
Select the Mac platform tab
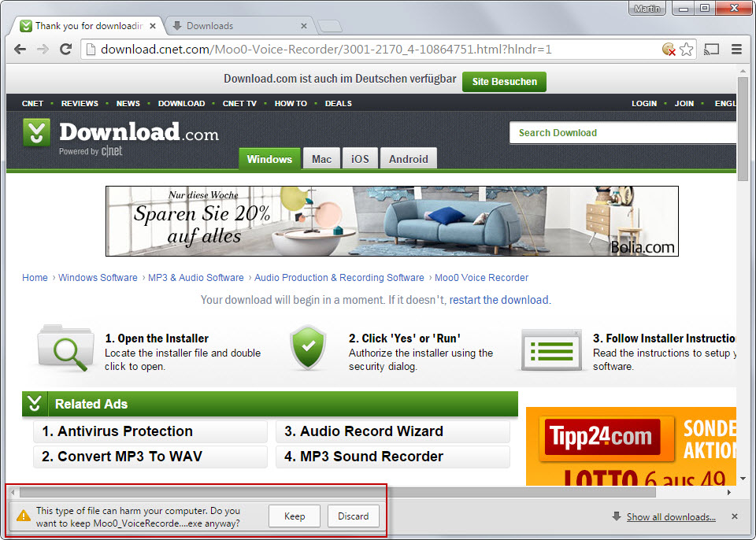pos(321,159)
